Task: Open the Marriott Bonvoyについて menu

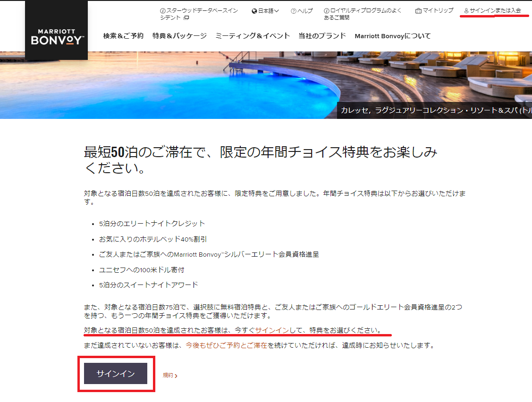Action: 393,36
